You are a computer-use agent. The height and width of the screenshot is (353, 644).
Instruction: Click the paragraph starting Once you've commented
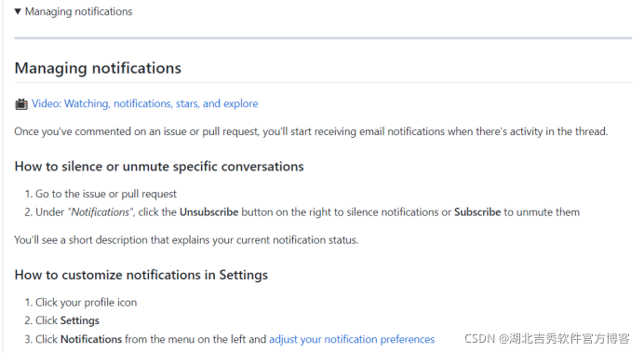pyautogui.click(x=311, y=131)
